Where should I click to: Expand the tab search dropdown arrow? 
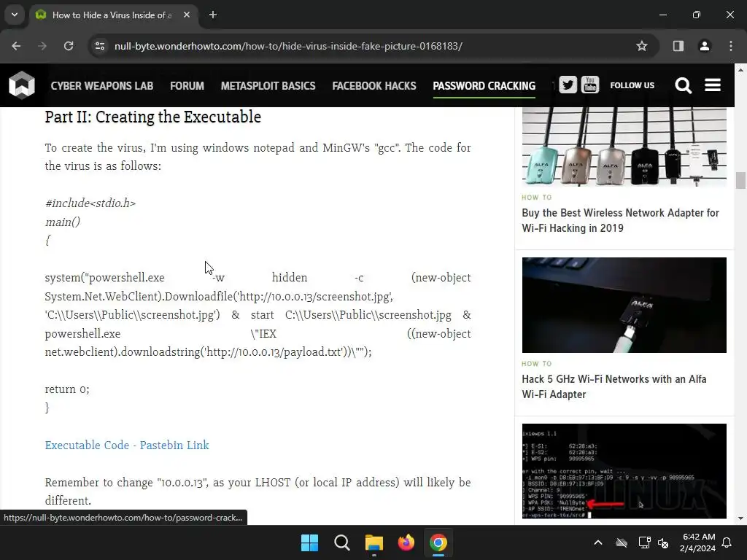[15, 15]
